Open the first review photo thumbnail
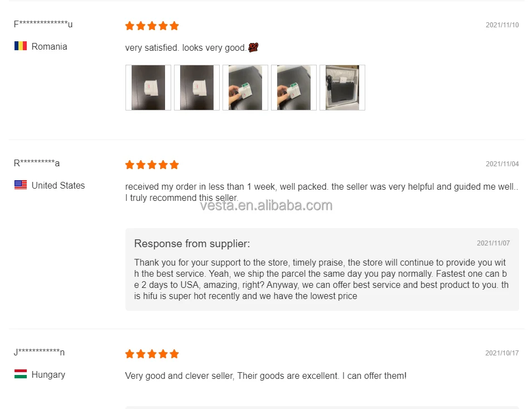 coord(148,88)
